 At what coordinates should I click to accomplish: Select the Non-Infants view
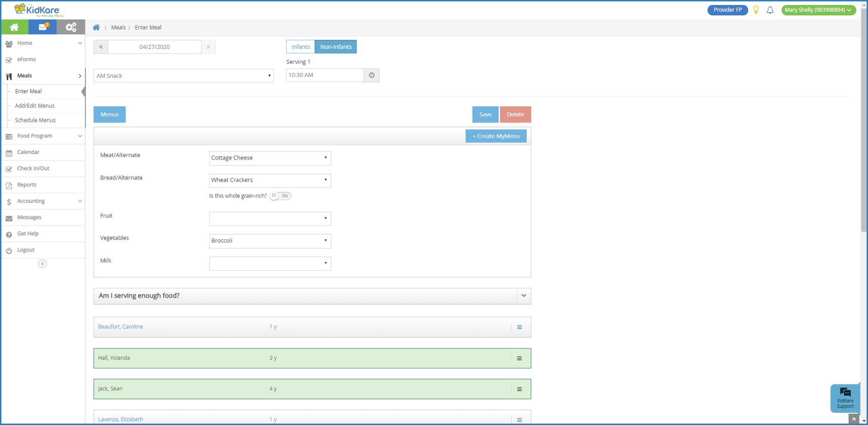pyautogui.click(x=336, y=47)
